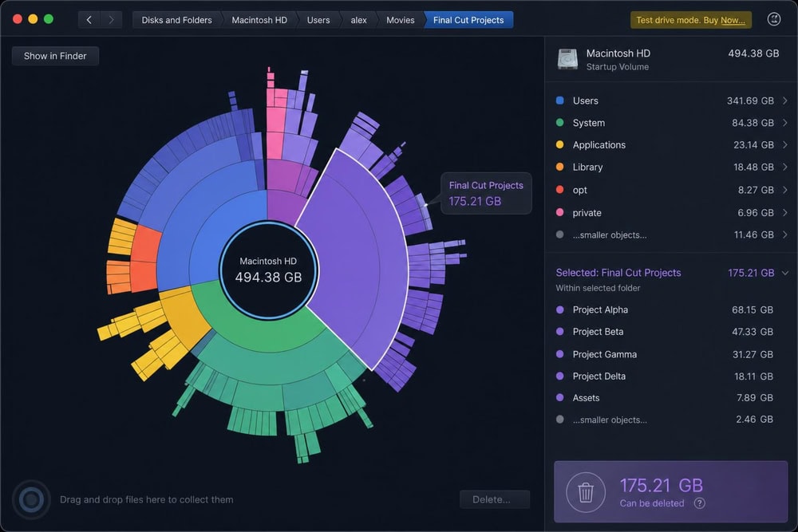Viewport: 798px width, 532px height.
Task: Click the purple dot beside Project Alpha
Action: click(x=560, y=309)
